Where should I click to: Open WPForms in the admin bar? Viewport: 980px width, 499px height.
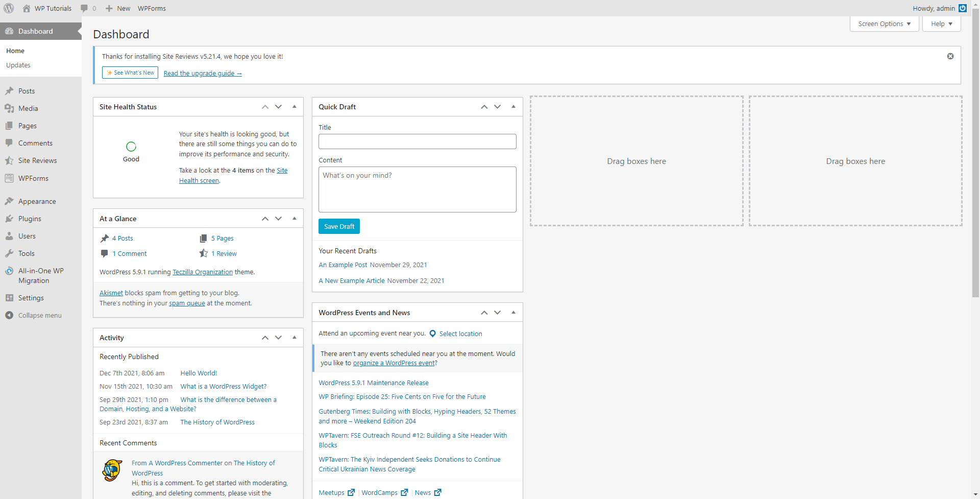152,8
